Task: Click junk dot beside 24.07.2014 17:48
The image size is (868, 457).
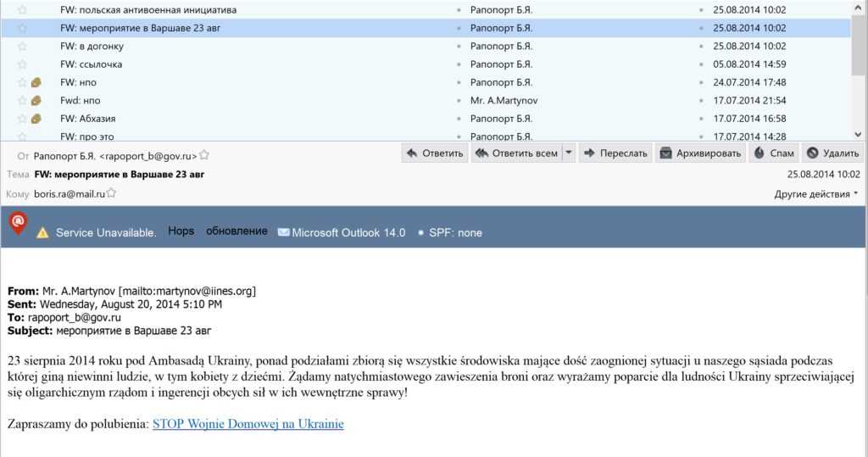Action: click(701, 82)
